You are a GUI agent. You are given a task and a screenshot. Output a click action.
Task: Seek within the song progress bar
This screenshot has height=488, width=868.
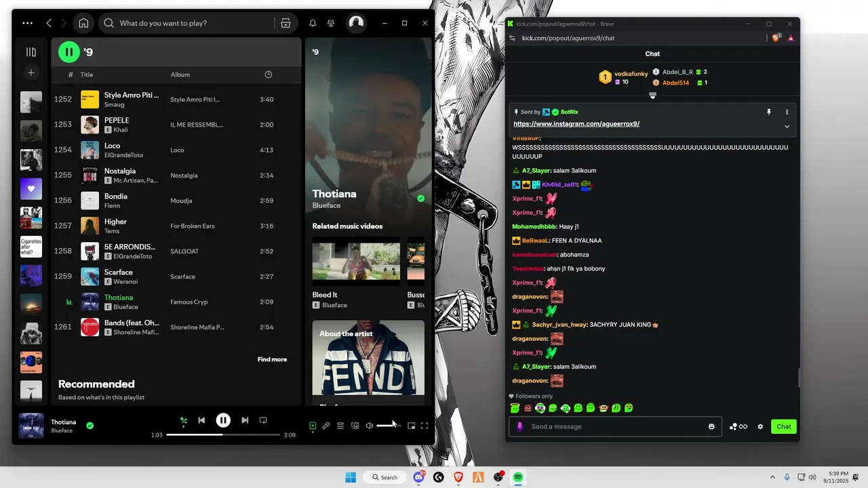click(x=223, y=434)
